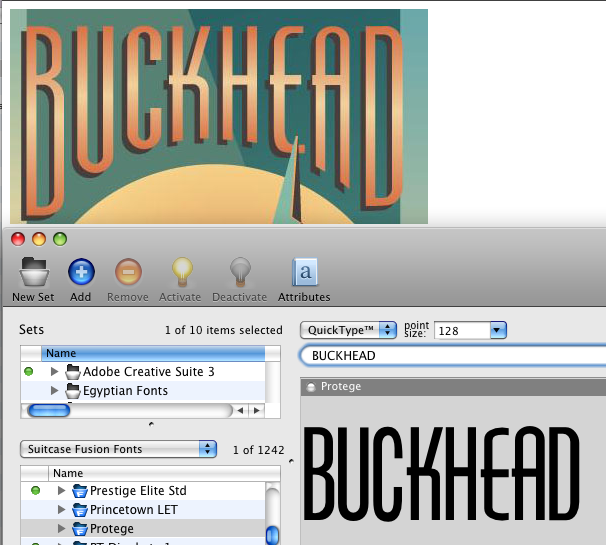Open the QuickType preview dropdown
Image resolution: width=606 pixels, height=545 pixels.
tap(348, 330)
